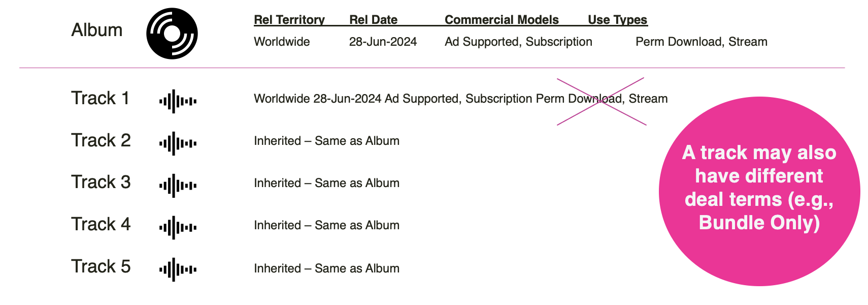868x305 pixels.
Task: Click the Track 3 waveform icon
Action: point(178,186)
